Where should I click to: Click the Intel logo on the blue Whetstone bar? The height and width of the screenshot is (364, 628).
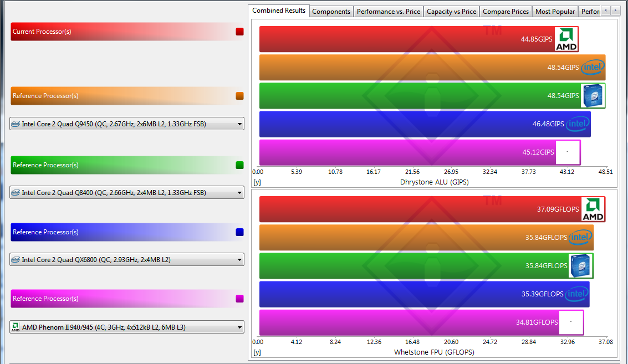(x=577, y=294)
